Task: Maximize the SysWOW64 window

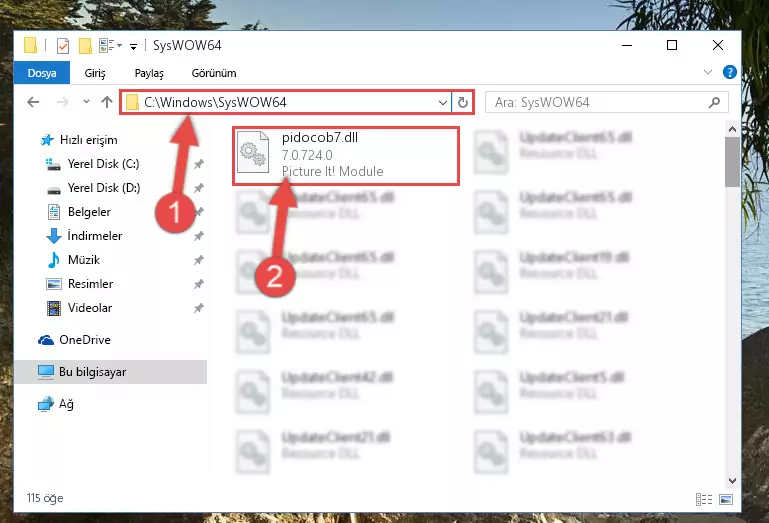Action: [x=672, y=45]
